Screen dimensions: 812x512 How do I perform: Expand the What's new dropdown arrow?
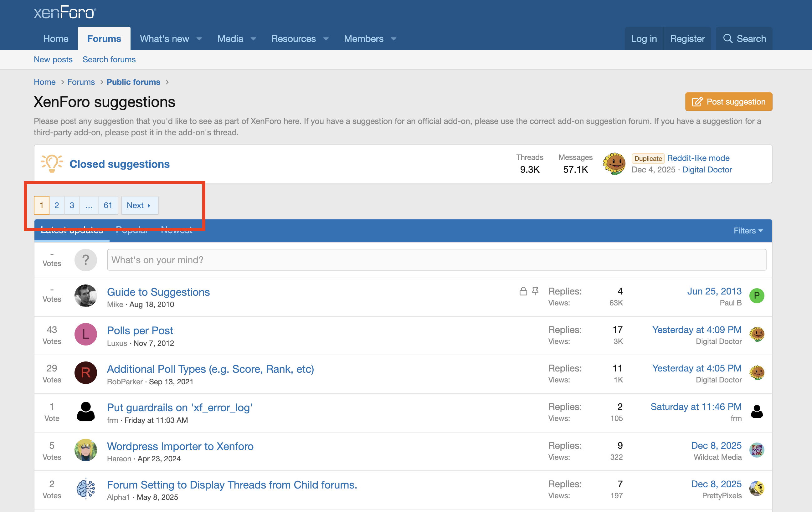199,39
